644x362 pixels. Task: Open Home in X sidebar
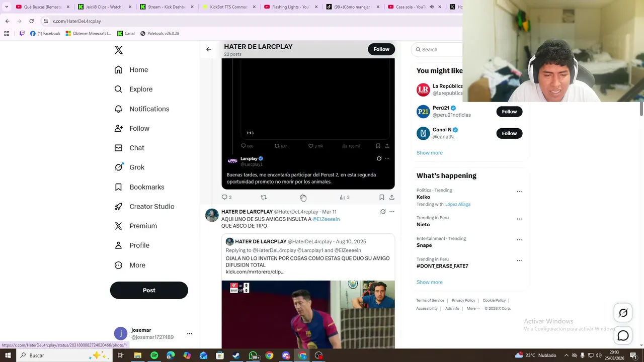point(131,70)
